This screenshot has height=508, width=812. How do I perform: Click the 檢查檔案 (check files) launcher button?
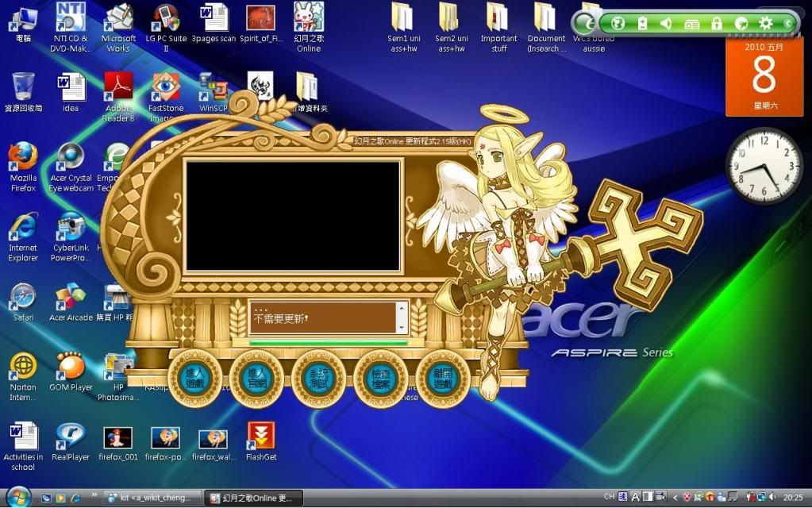pyautogui.click(x=381, y=379)
